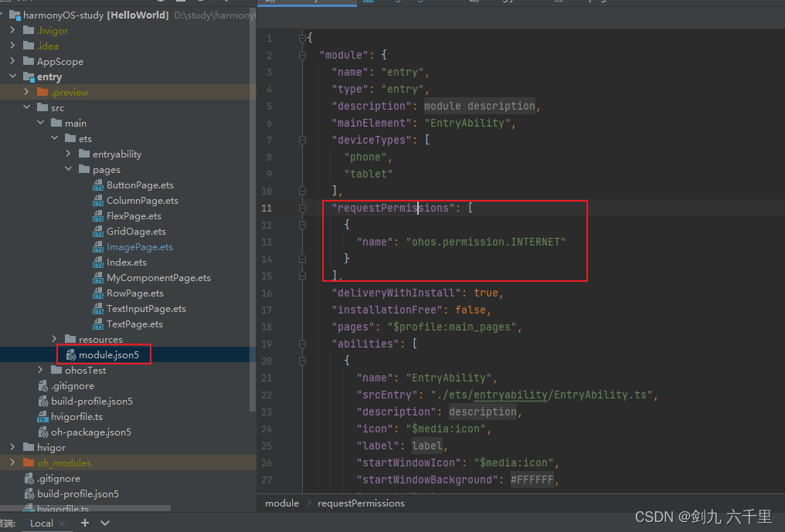Click the oh-package.json5 file icon
Viewport: 785px width, 532px height.
[x=43, y=432]
